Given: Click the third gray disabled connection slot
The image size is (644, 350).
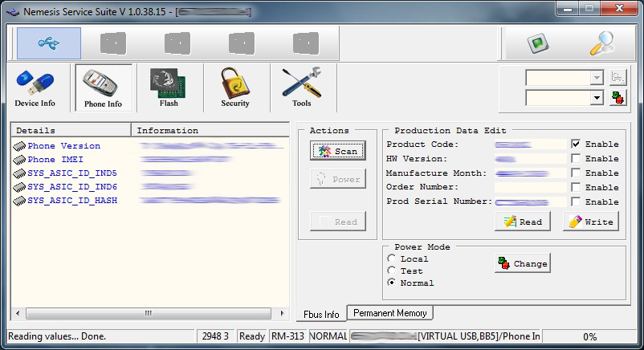Looking at the screenshot, I should coord(242,43).
